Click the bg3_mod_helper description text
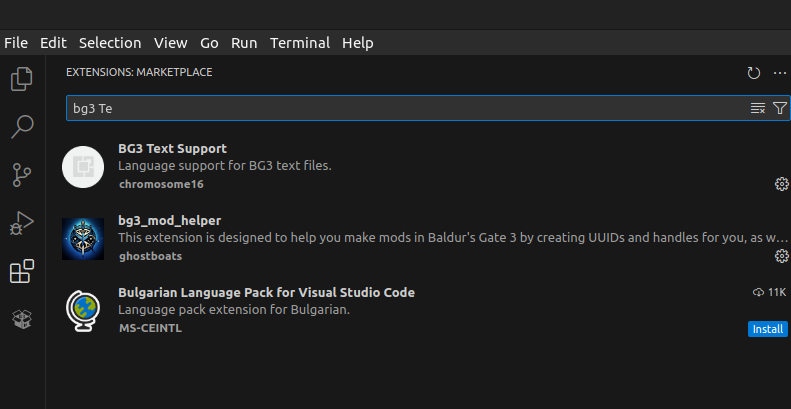 point(453,238)
